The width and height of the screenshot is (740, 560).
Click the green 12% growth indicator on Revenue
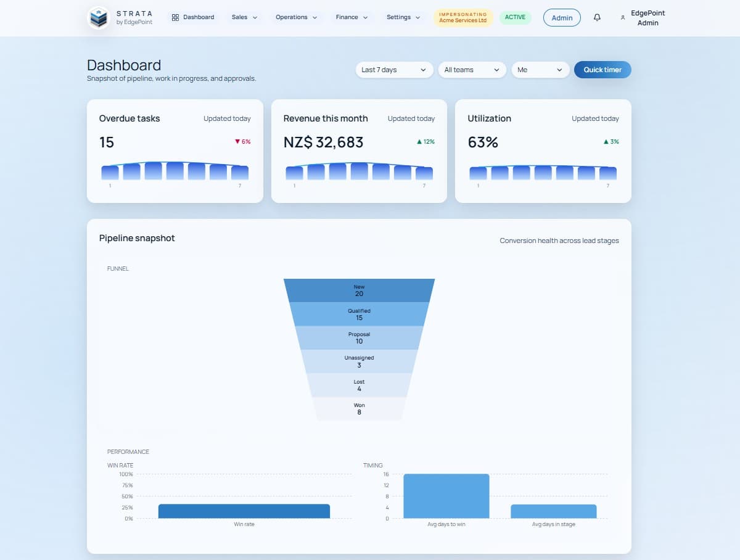click(424, 141)
